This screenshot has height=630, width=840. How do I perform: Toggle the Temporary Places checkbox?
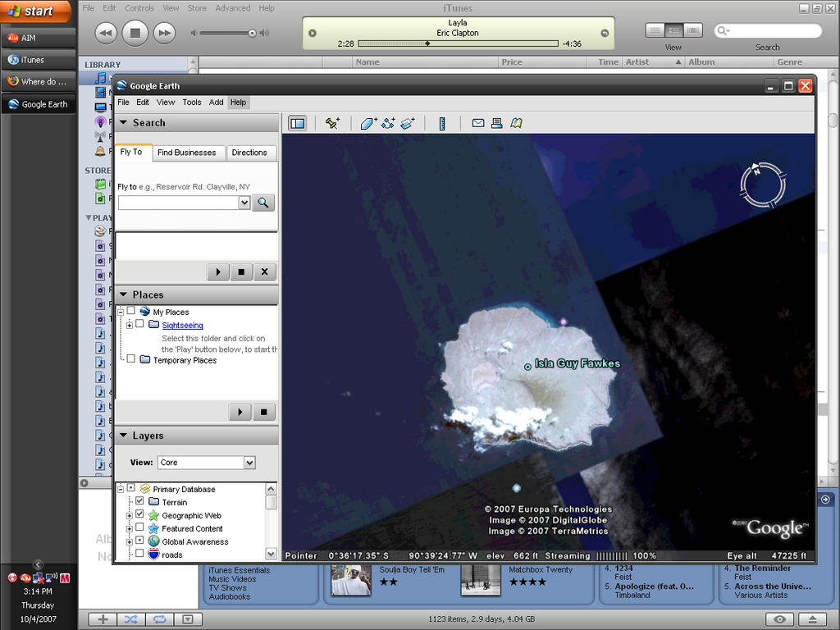pos(130,359)
